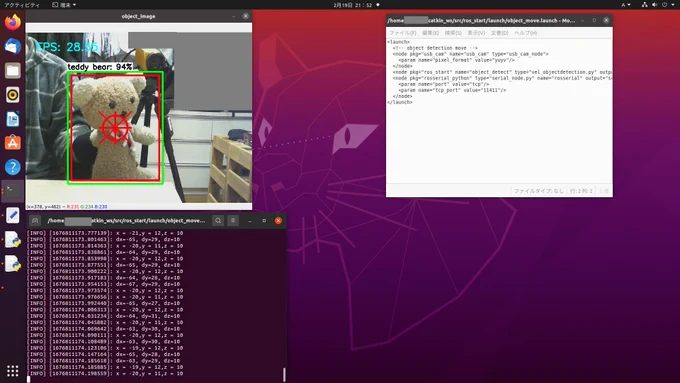
Task: Click アクティビティ in the top bar
Action: click(x=22, y=5)
